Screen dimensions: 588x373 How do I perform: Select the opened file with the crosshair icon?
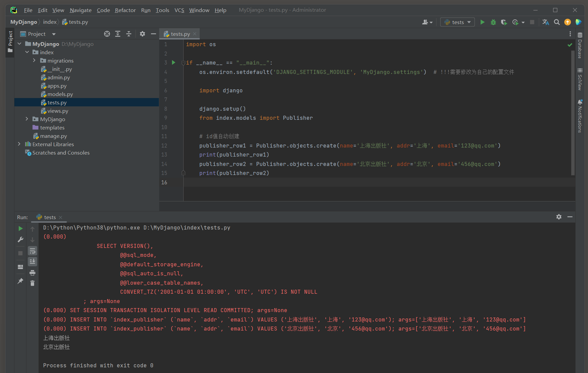tap(107, 34)
